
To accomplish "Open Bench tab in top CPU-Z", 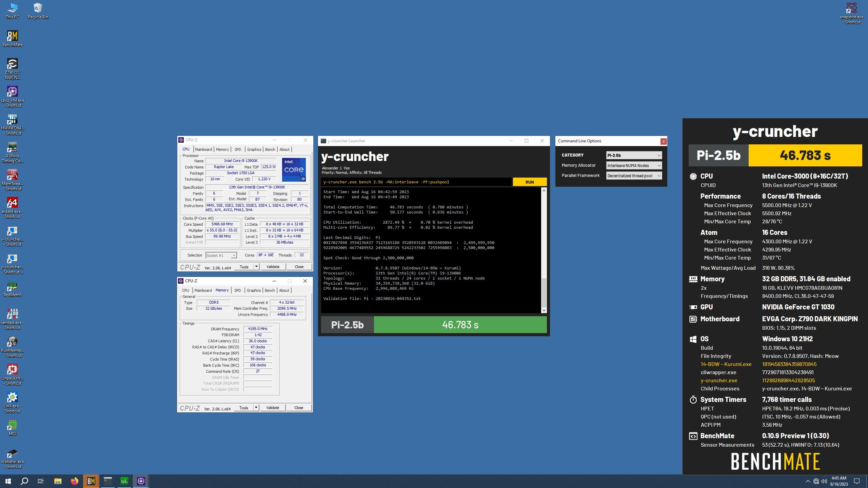I will click(x=270, y=149).
